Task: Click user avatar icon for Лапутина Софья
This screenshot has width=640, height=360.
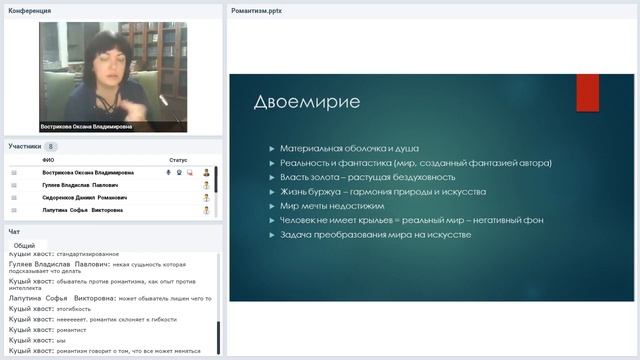Action: pos(207,211)
